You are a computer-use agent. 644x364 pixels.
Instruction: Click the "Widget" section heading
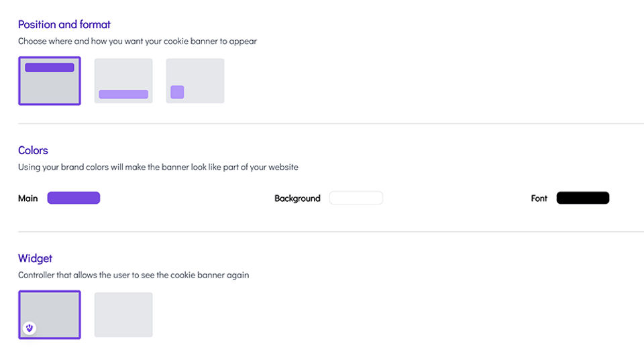point(36,259)
